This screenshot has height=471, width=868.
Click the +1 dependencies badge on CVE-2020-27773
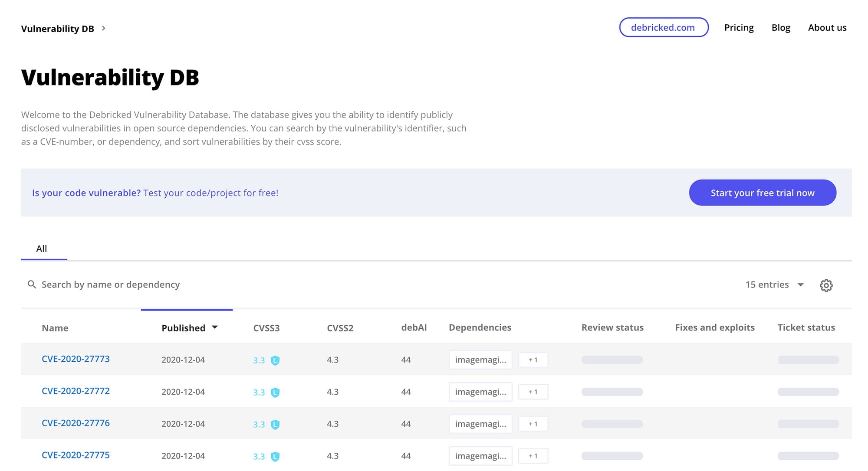tap(533, 359)
